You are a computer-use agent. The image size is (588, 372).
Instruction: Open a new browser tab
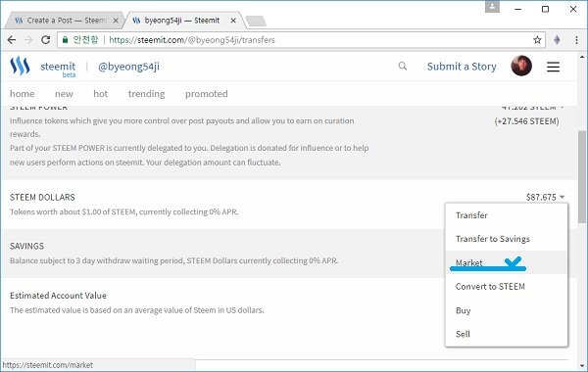point(256,21)
